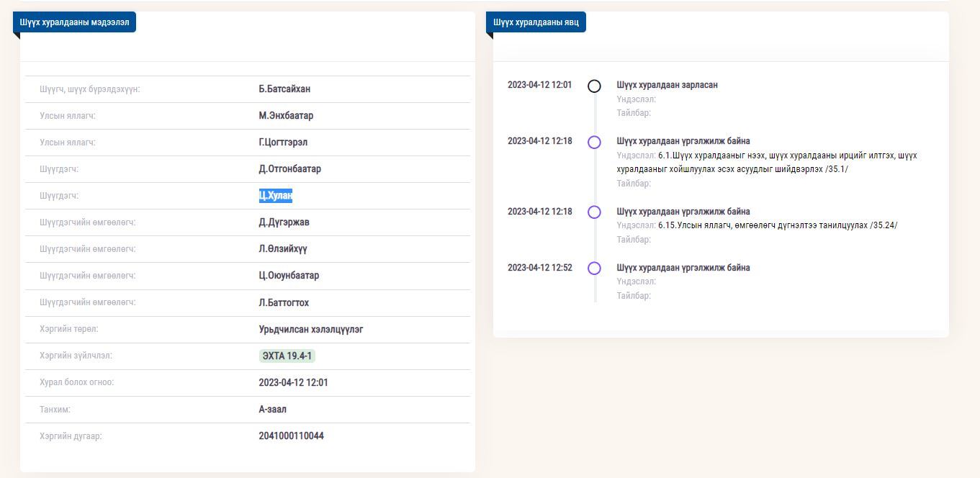Click prosecutor name Г.Цогтгэрэл
This screenshot has width=980, height=478.
point(283,143)
